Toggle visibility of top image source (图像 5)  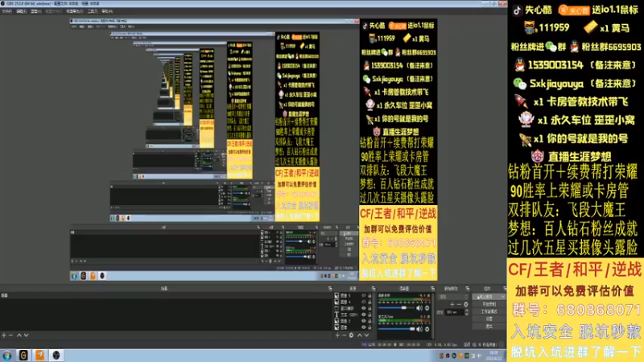click(364, 295)
